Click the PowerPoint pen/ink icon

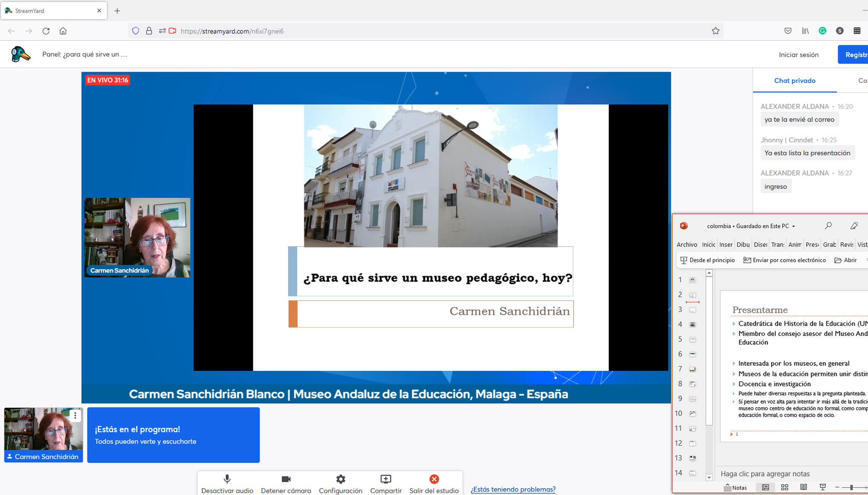[854, 226]
